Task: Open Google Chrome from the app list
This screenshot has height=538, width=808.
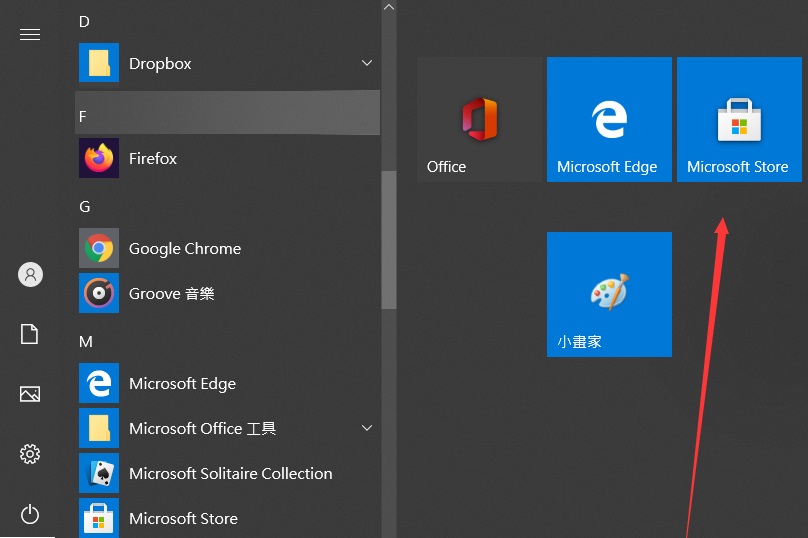Action: (x=228, y=248)
